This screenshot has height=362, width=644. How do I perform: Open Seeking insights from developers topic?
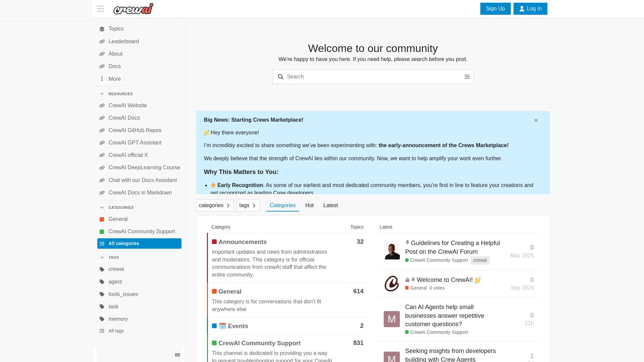click(450, 355)
